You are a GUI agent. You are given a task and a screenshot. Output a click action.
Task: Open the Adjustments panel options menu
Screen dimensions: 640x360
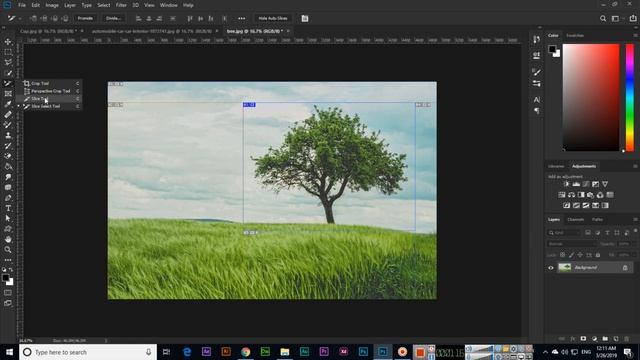coord(635,166)
